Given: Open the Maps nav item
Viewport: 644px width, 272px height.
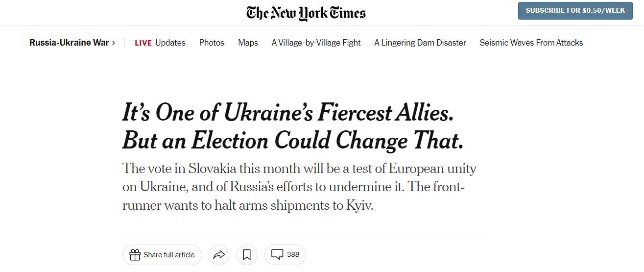Looking at the screenshot, I should coord(248,43).
